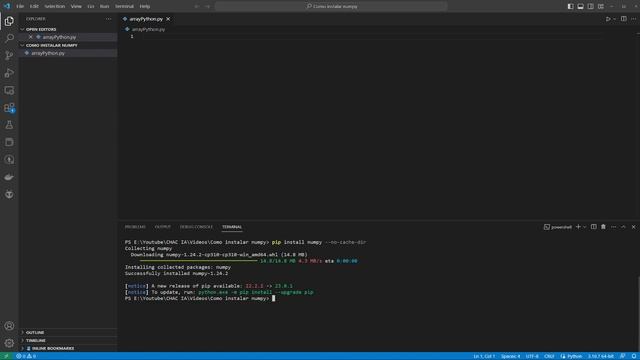Open the View menu
Image resolution: width=640 pixels, height=360 pixels.
(76, 7)
